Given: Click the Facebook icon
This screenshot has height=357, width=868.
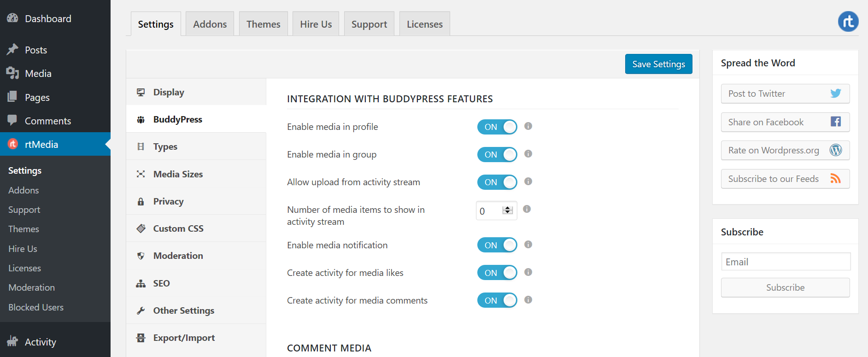Looking at the screenshot, I should point(836,122).
